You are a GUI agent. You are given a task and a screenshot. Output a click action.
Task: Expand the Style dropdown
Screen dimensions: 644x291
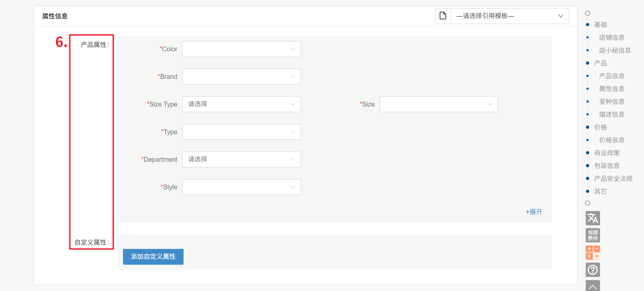point(241,187)
